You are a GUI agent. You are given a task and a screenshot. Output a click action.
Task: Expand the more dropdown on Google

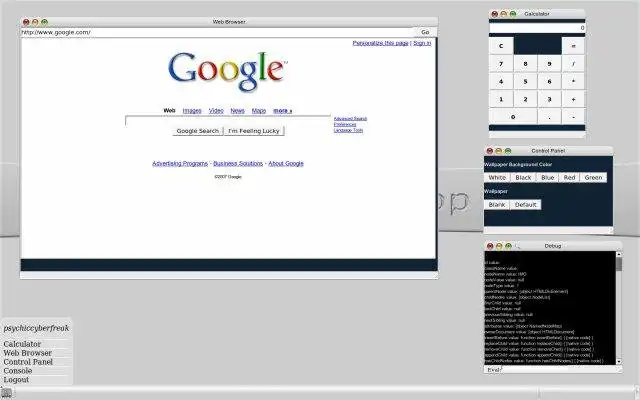282,111
